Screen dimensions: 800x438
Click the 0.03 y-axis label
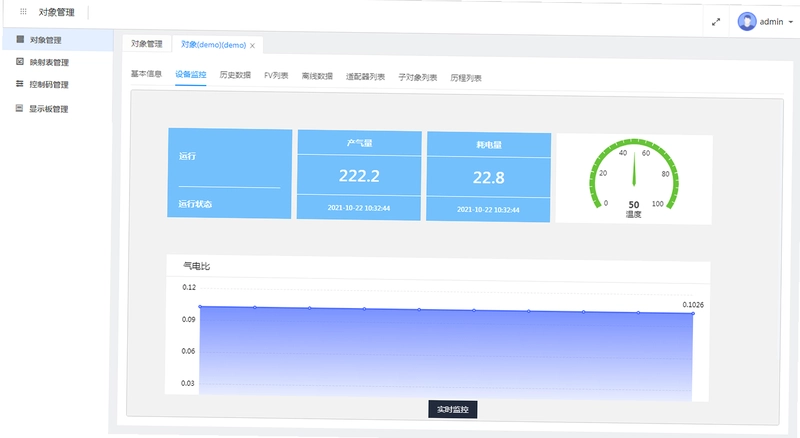pyautogui.click(x=187, y=383)
